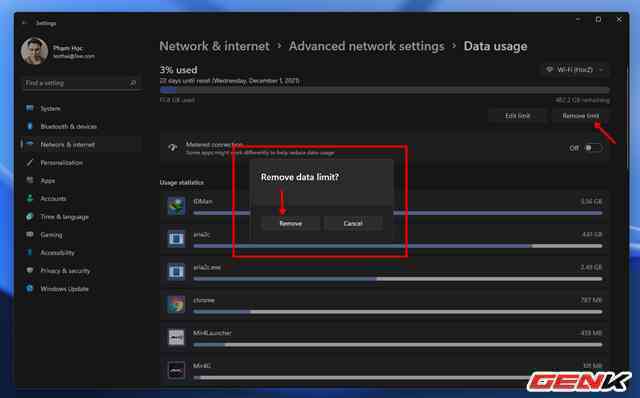Select the Bluetooth & devices icon
Screen dimensions: 640x398
(x=30, y=126)
